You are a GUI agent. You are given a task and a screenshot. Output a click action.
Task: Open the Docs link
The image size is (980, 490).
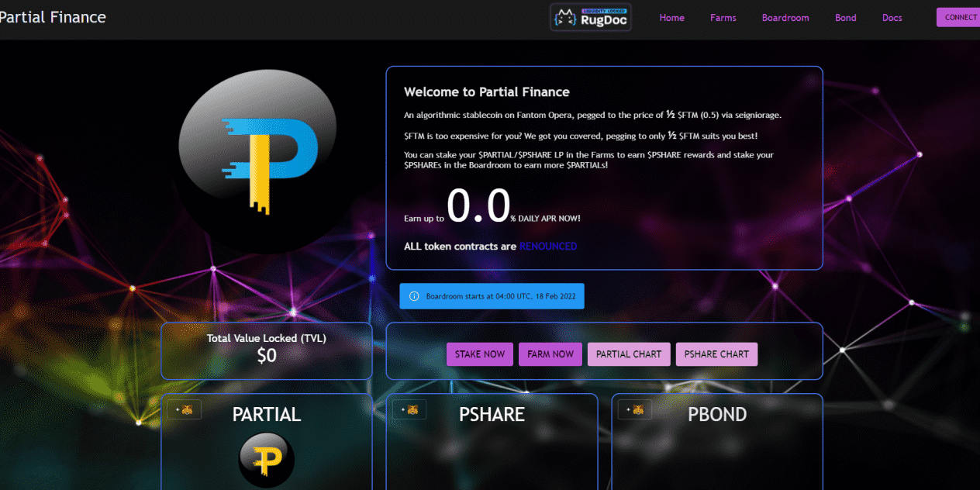click(x=892, y=18)
